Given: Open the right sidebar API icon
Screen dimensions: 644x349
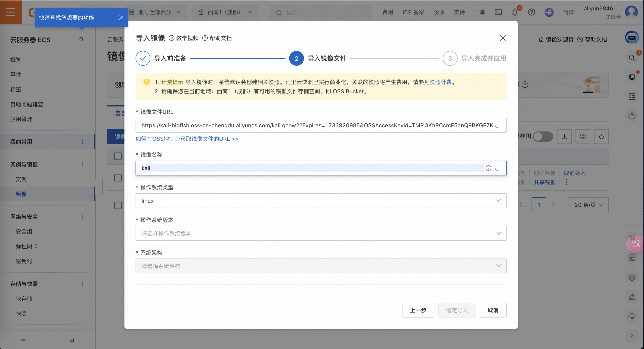Looking at the screenshot, I should click(632, 258).
